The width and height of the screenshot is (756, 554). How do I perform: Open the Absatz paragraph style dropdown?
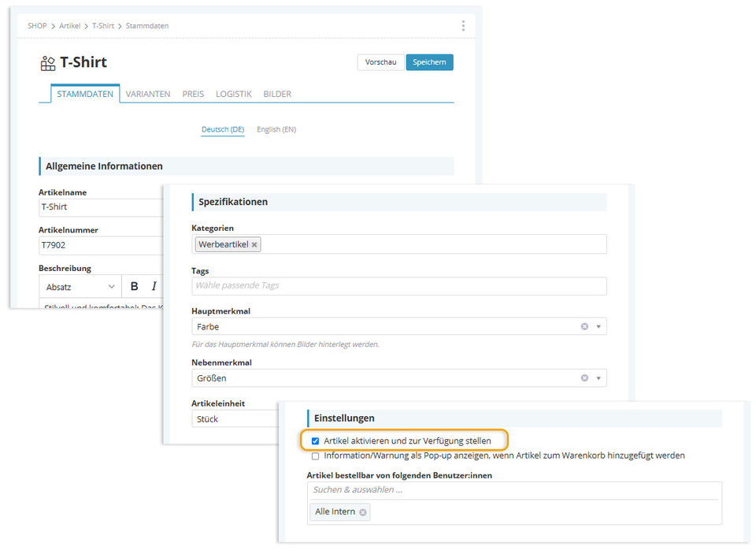[x=80, y=287]
